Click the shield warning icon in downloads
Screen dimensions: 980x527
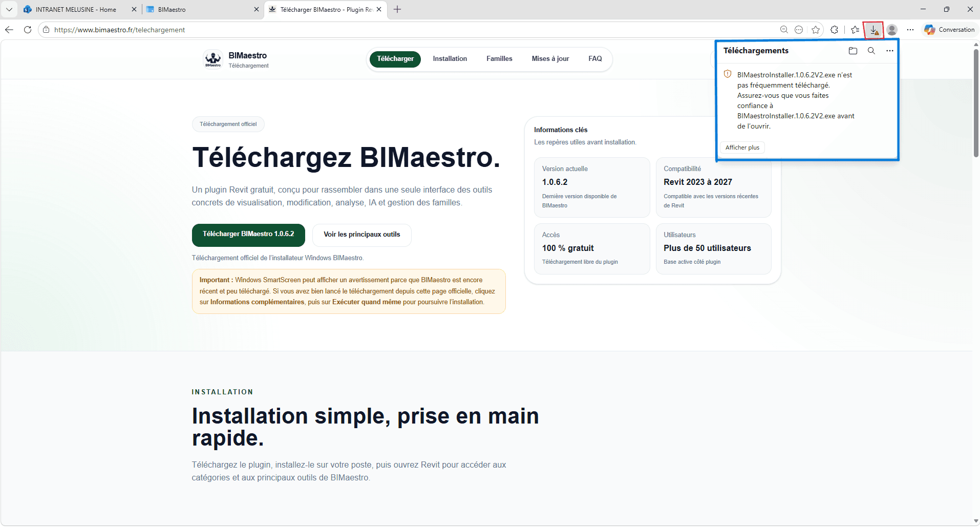(728, 74)
